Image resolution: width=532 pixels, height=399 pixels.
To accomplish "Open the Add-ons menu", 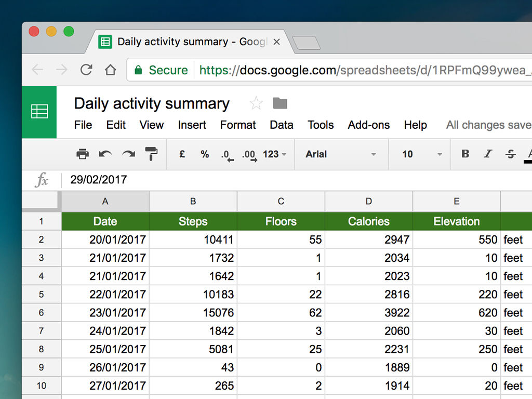I will pos(368,125).
